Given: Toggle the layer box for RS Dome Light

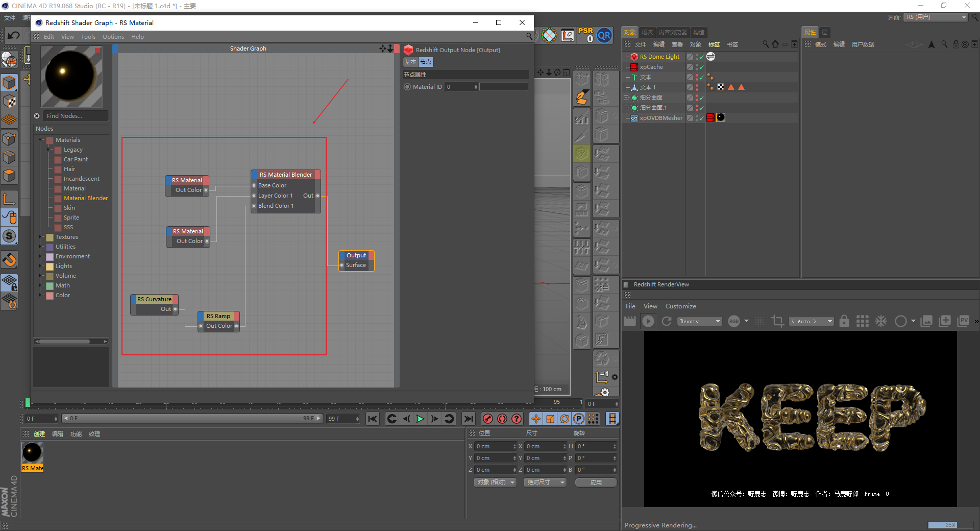Looking at the screenshot, I should pyautogui.click(x=690, y=57).
